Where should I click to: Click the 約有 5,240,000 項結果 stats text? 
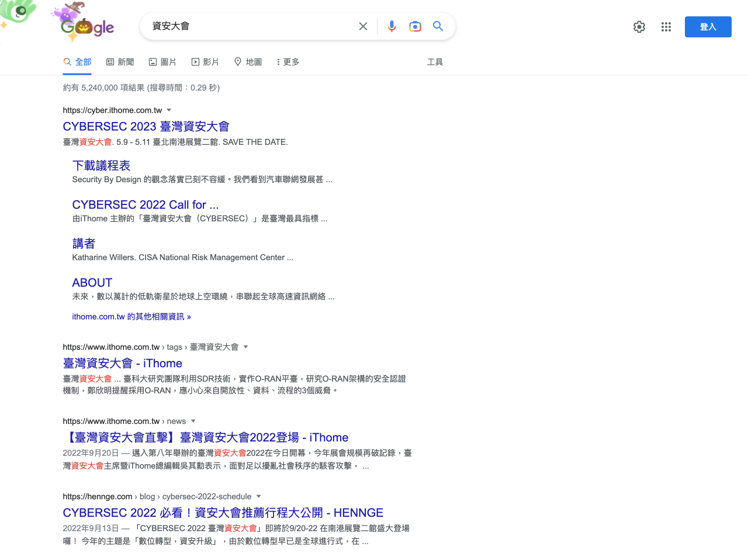(x=141, y=88)
